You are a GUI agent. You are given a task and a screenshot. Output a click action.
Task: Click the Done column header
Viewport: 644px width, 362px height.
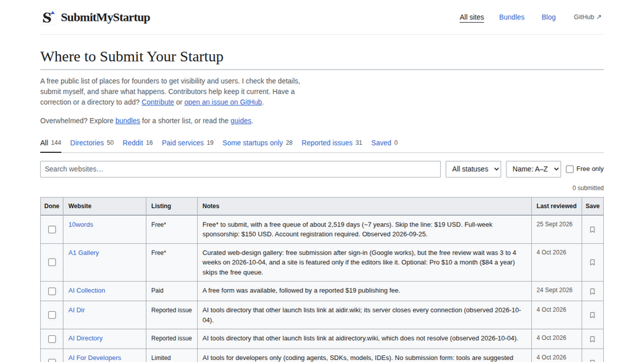pos(52,206)
